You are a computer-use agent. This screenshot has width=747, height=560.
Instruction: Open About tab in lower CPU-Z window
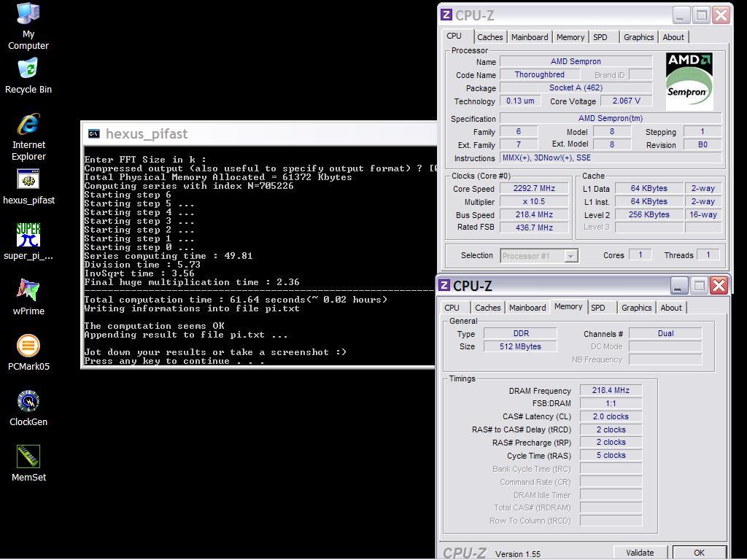click(x=671, y=308)
